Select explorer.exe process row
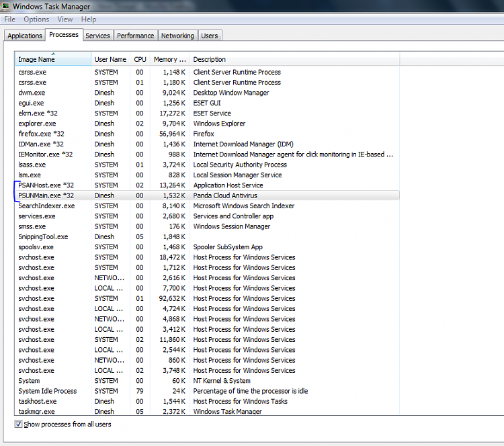 point(208,124)
